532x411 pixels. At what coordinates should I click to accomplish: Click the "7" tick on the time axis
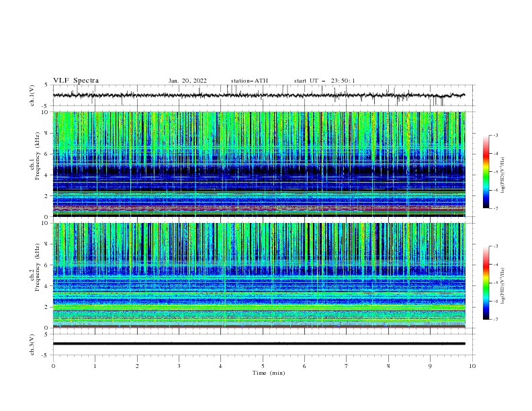pos(347,366)
